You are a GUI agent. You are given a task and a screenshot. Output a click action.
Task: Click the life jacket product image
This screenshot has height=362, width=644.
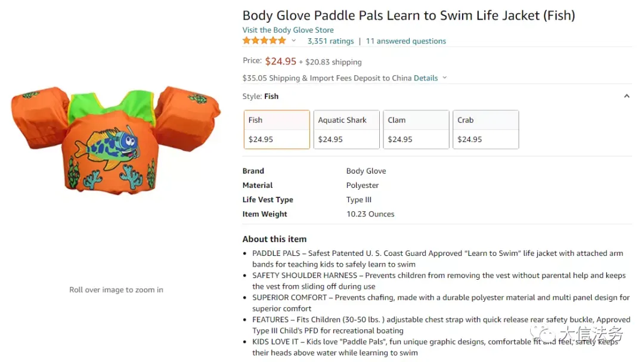[x=116, y=141]
